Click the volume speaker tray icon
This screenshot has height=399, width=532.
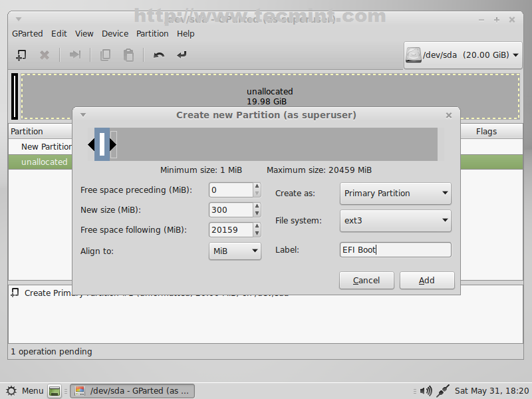click(x=426, y=391)
